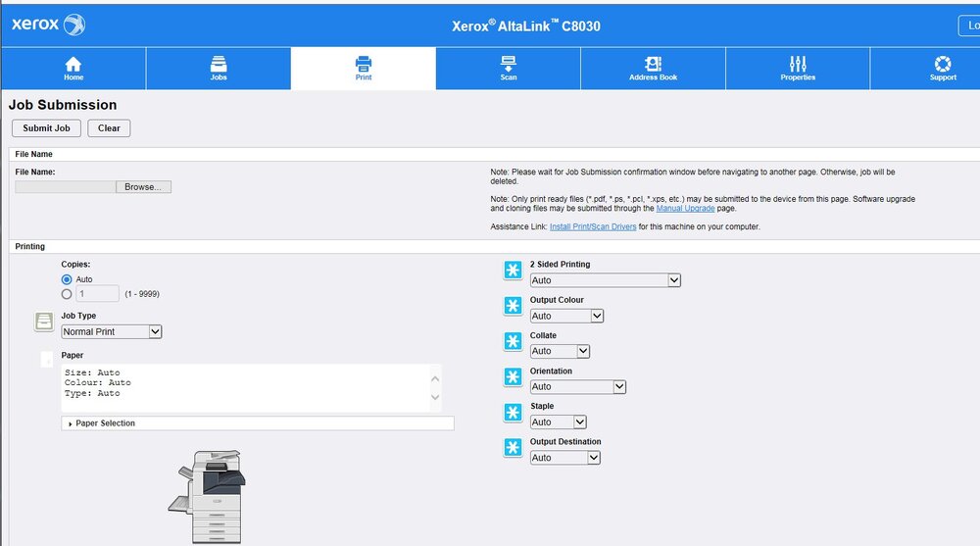
Task: Open the Jobs tab
Action: click(219, 69)
